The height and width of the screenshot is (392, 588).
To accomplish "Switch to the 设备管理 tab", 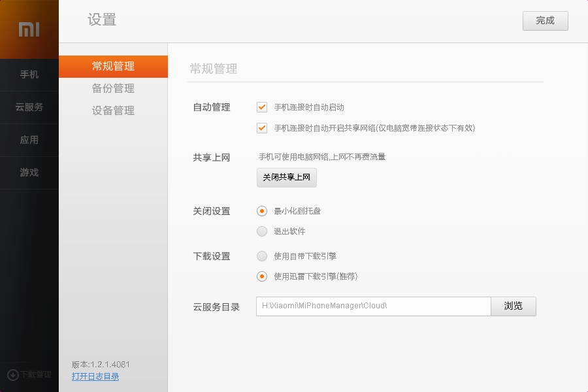I will coord(113,110).
